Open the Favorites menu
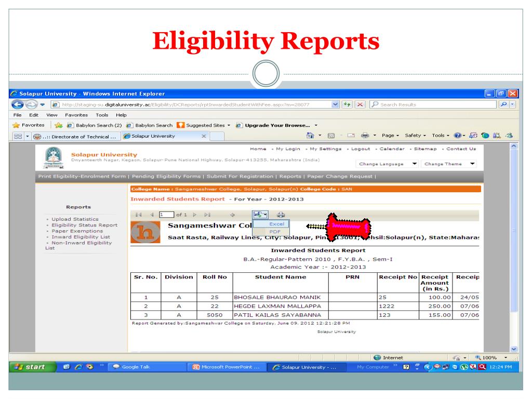Viewport: 532px width, 399px height. click(76, 115)
